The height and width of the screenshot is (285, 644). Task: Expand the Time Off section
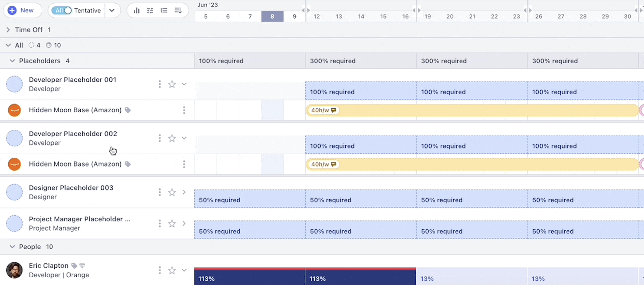tap(8, 30)
